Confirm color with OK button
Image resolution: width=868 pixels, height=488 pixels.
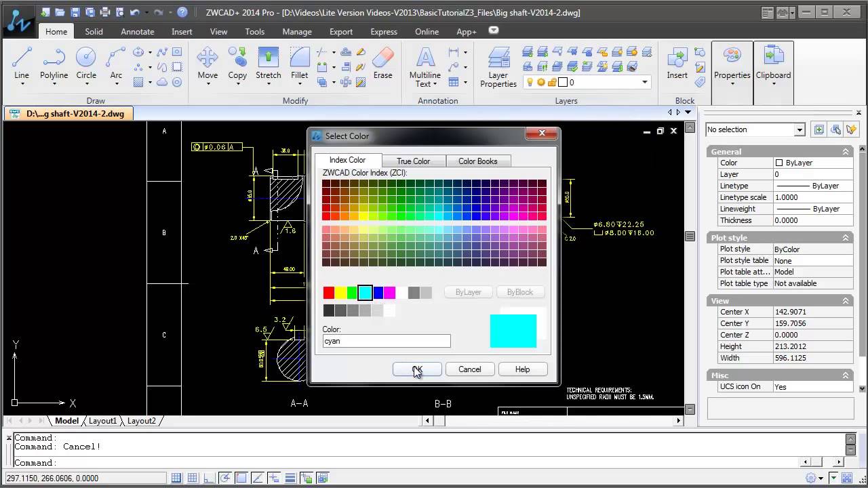tap(417, 369)
